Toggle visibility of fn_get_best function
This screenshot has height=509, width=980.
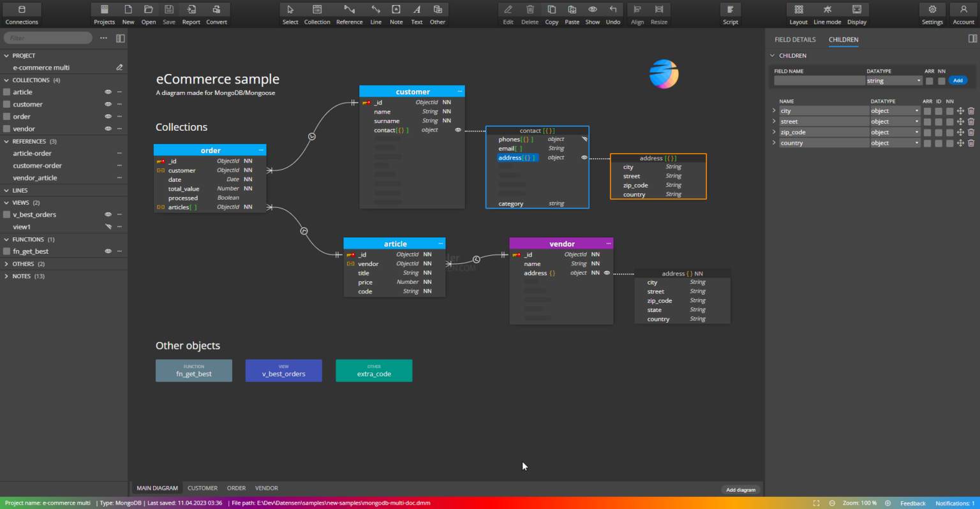click(107, 251)
